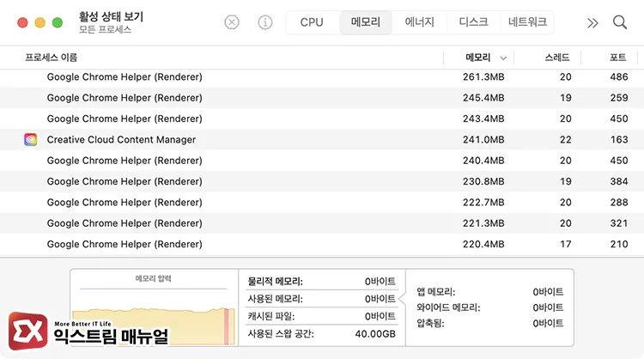
Task: Select the Chrome Helper row using 261.3MB
Action: click(322, 77)
